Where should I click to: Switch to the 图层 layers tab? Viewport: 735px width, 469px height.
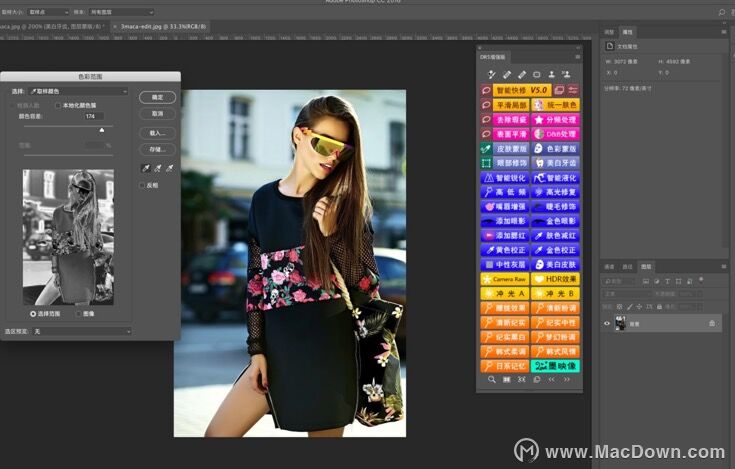(646, 266)
